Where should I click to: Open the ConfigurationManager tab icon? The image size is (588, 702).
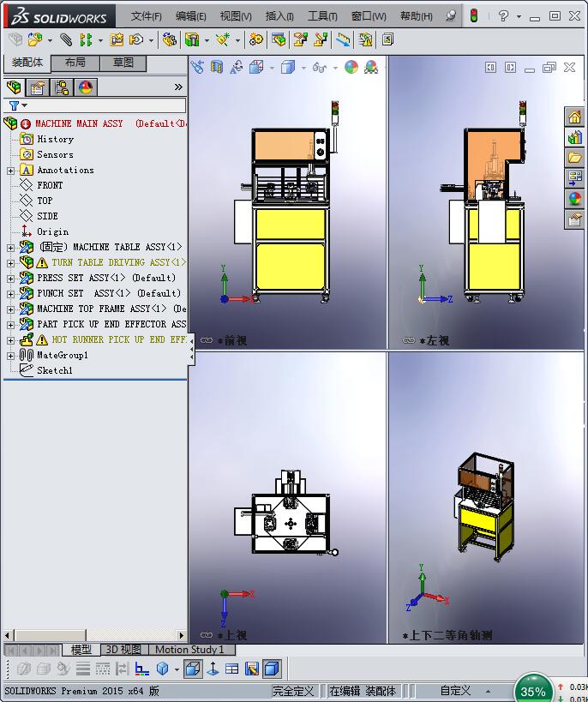pos(62,87)
